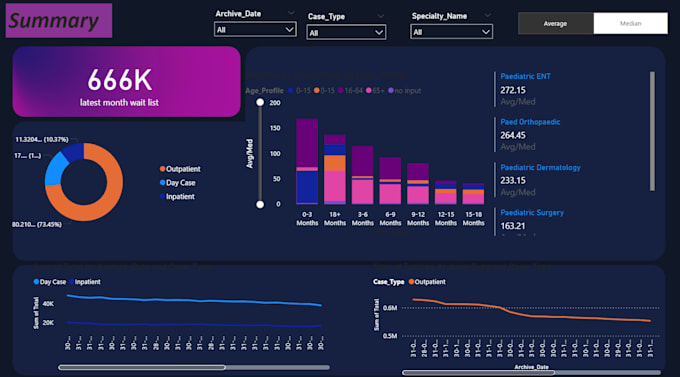The width and height of the screenshot is (680, 377).
Task: Click the Paed Orthopaedic card title
Action: (530, 122)
